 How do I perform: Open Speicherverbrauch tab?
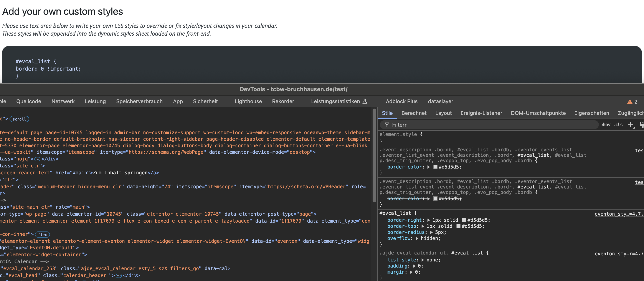click(x=139, y=101)
